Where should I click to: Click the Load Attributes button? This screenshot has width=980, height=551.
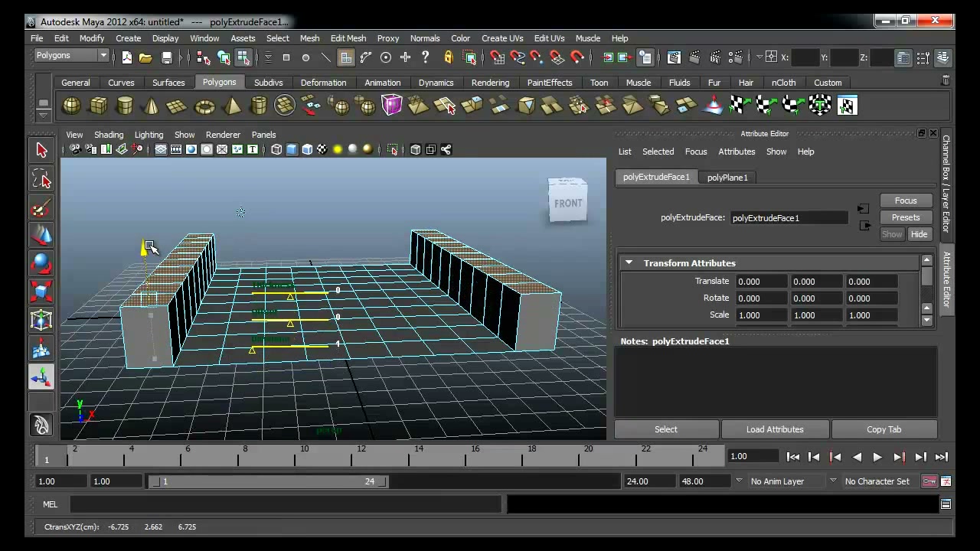775,429
